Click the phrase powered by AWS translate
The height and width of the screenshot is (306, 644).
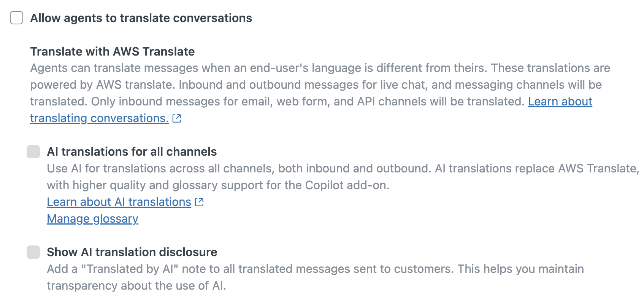pos(103,85)
